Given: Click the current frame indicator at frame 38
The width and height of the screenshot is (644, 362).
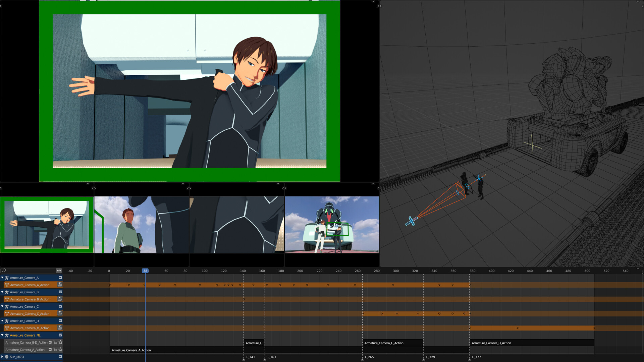Looking at the screenshot, I should (x=145, y=271).
